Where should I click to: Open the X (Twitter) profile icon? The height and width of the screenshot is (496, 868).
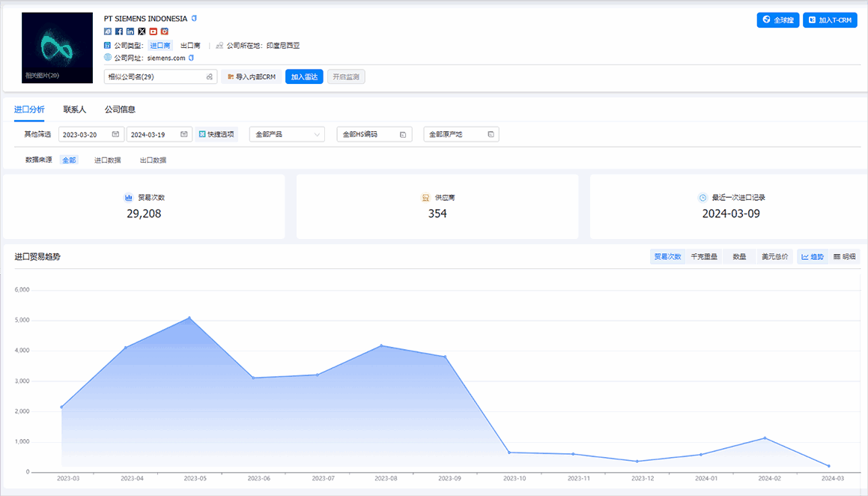pyautogui.click(x=142, y=31)
